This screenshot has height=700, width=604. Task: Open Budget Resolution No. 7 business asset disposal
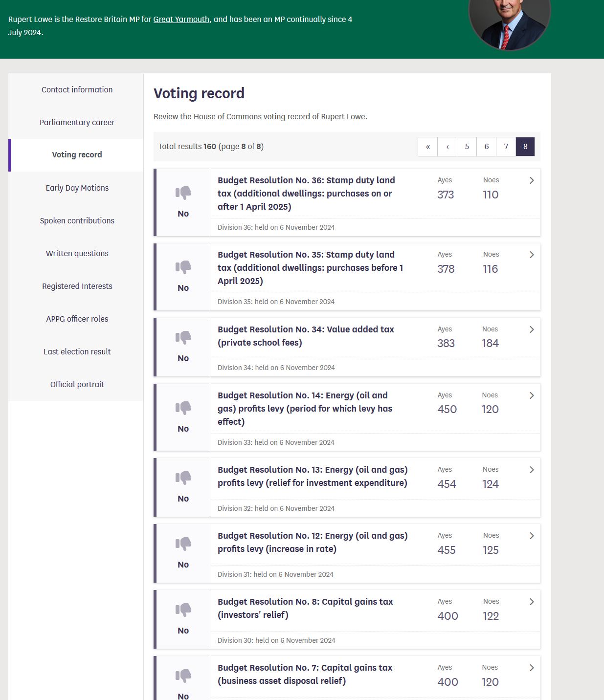click(x=305, y=674)
